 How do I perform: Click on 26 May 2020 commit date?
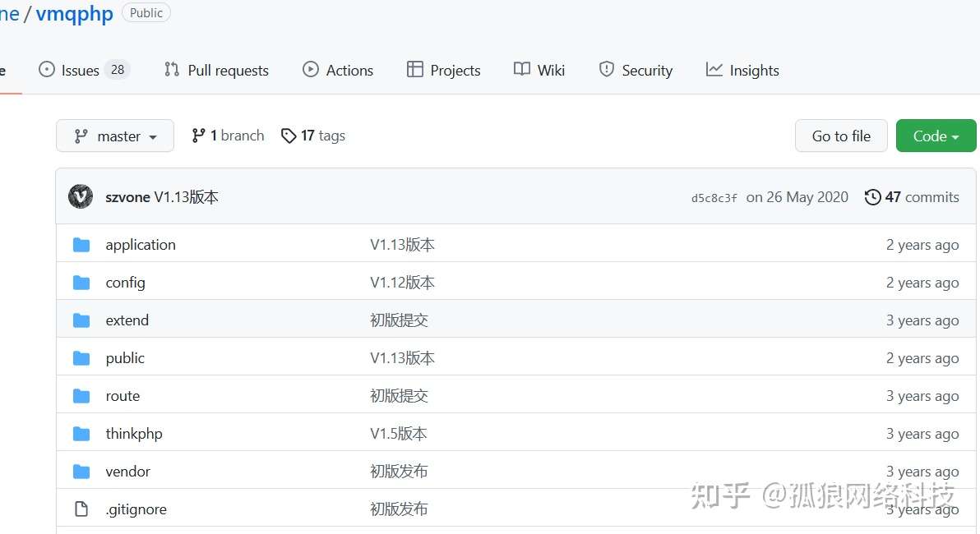coord(797,197)
